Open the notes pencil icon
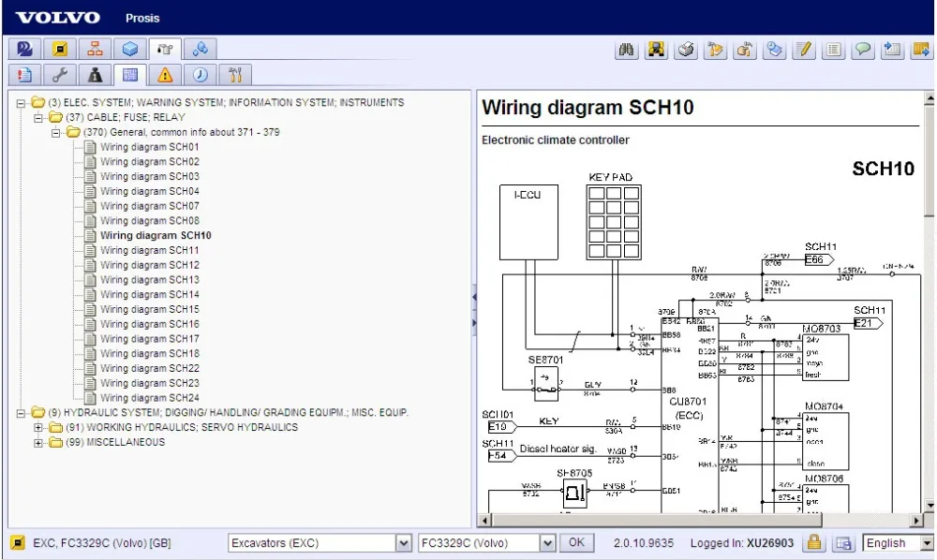Screen dimensions: 937x560 point(803,51)
